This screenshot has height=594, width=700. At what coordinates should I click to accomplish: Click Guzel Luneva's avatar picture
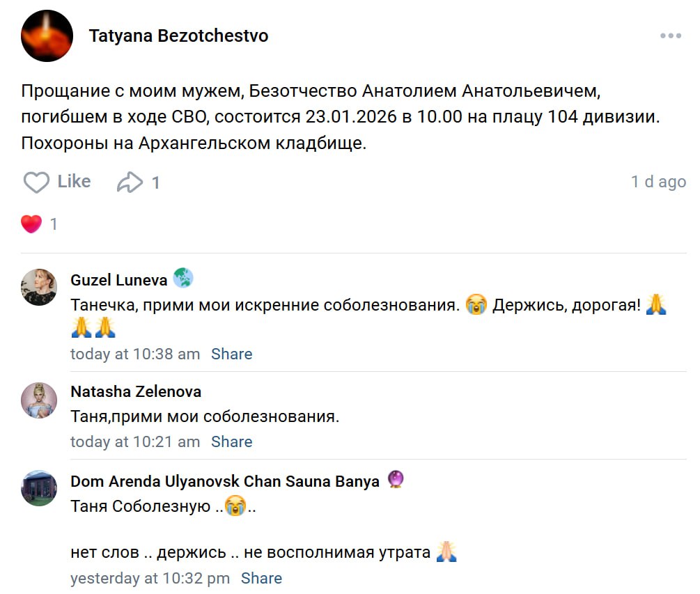(39, 287)
